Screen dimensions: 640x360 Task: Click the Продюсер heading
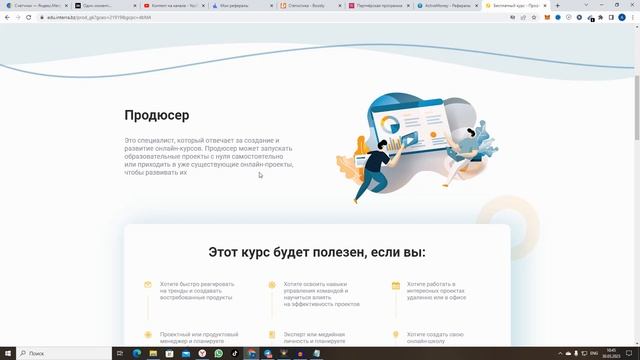(157, 115)
